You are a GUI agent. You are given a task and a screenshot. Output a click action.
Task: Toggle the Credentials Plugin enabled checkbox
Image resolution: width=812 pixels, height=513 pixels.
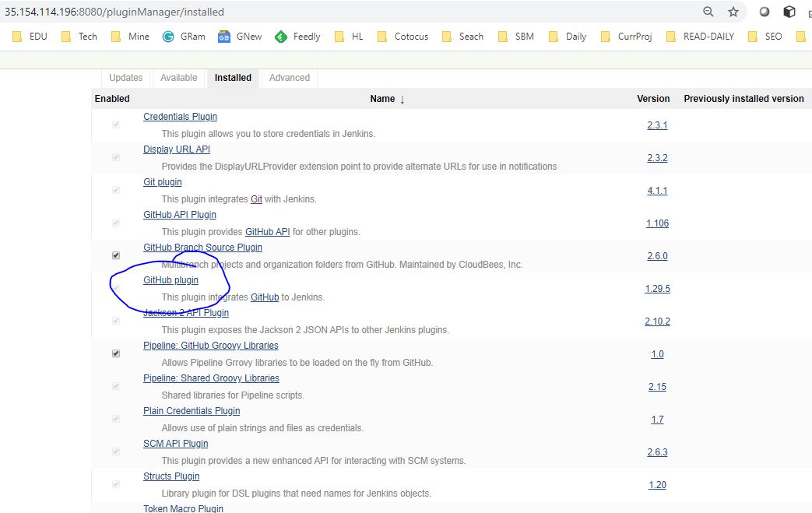coord(116,125)
